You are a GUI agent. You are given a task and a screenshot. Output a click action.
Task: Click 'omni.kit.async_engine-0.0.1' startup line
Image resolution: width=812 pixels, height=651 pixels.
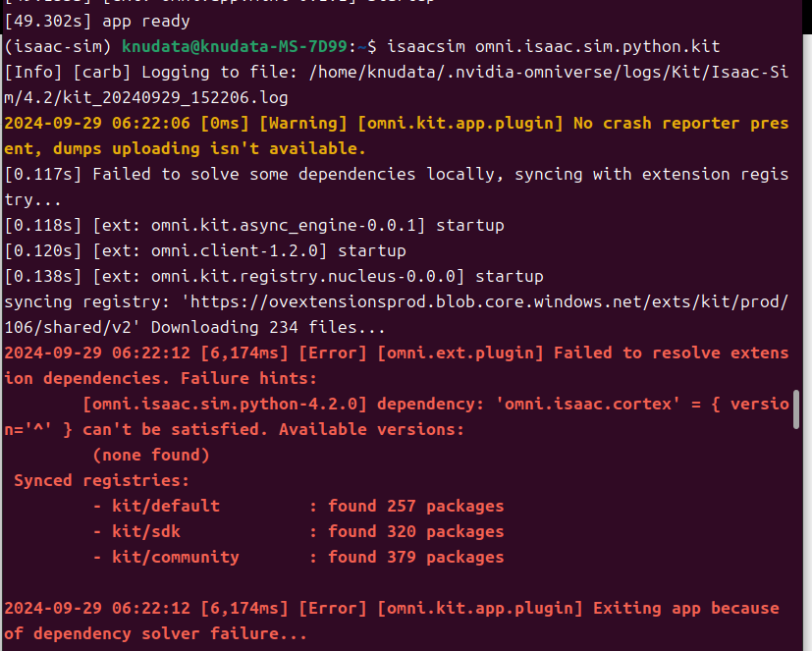coord(253,225)
